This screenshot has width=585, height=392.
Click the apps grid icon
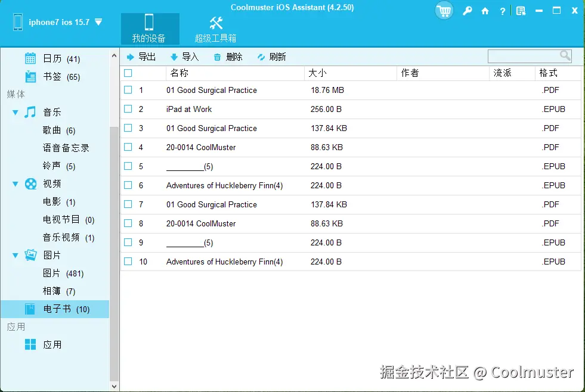pos(30,344)
